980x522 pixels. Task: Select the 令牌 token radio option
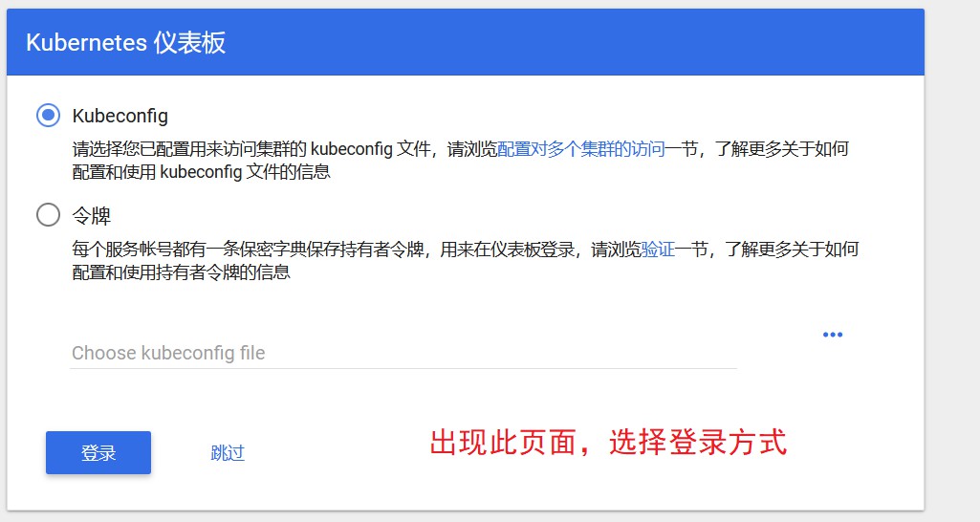point(48,214)
